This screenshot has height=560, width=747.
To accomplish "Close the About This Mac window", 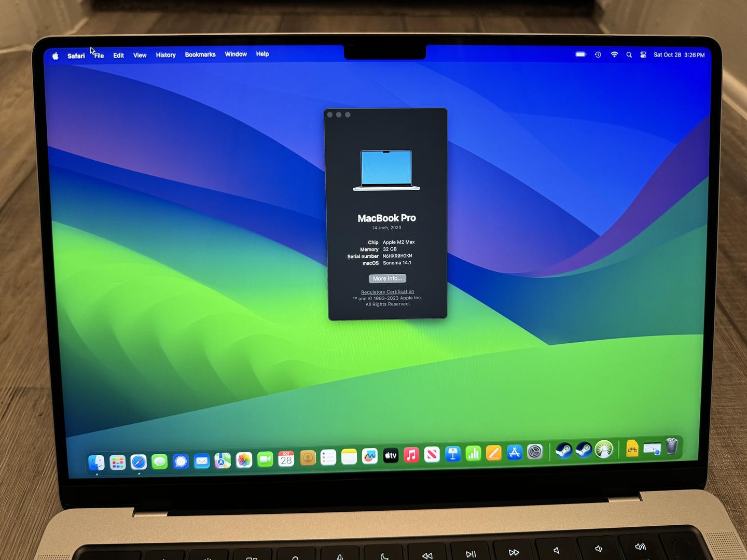I will pos(330,115).
